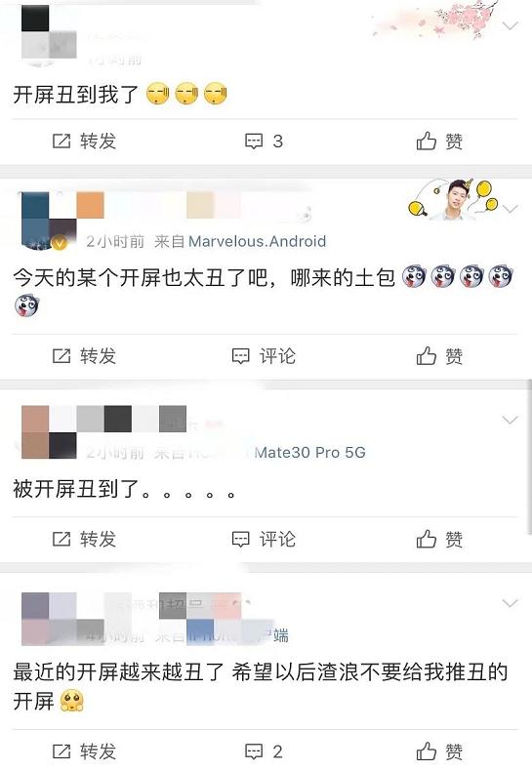Expand the chevron on the Marvelous.Android post

coord(511,209)
